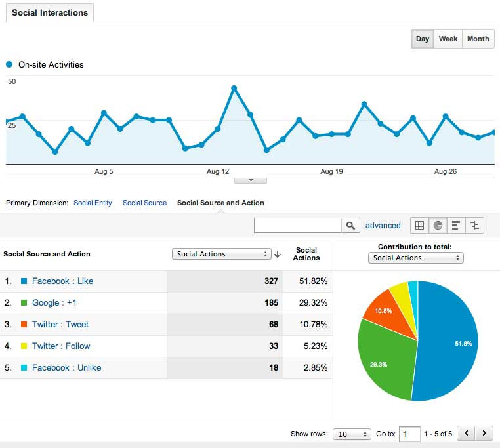Viewport: 500px width, 448px height.
Task: Open the Facebook : Like row link
Action: (62, 281)
